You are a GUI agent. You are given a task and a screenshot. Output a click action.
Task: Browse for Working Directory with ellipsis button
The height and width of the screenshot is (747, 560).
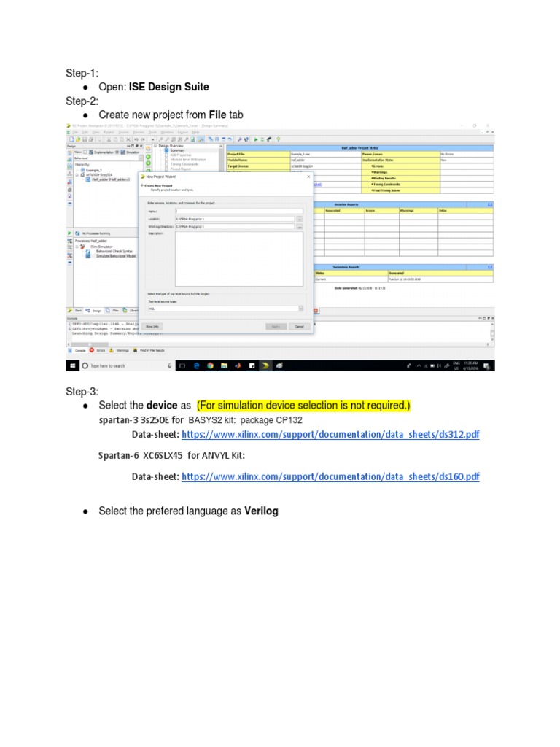pos(300,227)
